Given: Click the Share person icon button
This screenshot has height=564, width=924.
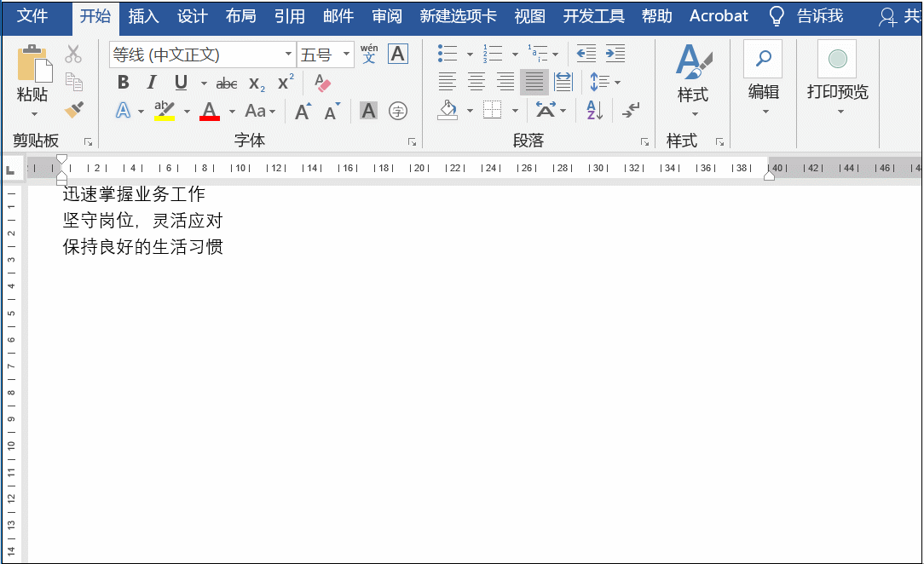Looking at the screenshot, I should [887, 16].
